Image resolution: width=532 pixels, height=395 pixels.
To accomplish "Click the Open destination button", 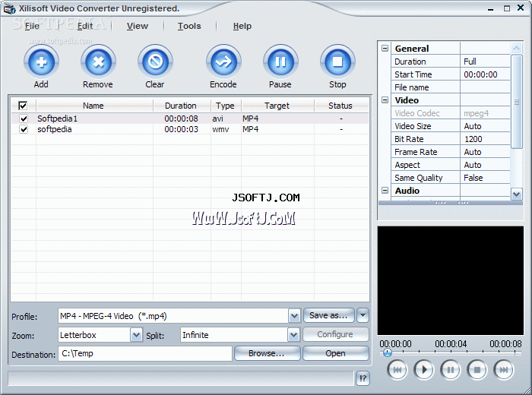I will tap(335, 353).
